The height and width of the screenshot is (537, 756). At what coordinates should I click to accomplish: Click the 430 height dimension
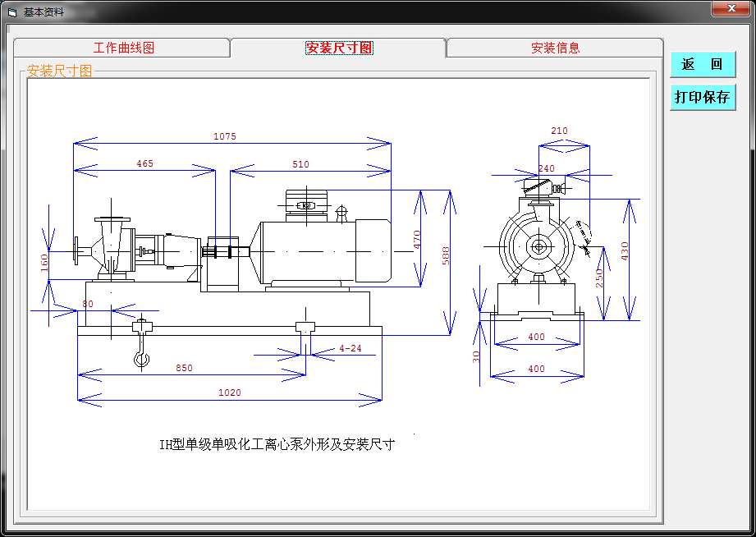pyautogui.click(x=625, y=251)
